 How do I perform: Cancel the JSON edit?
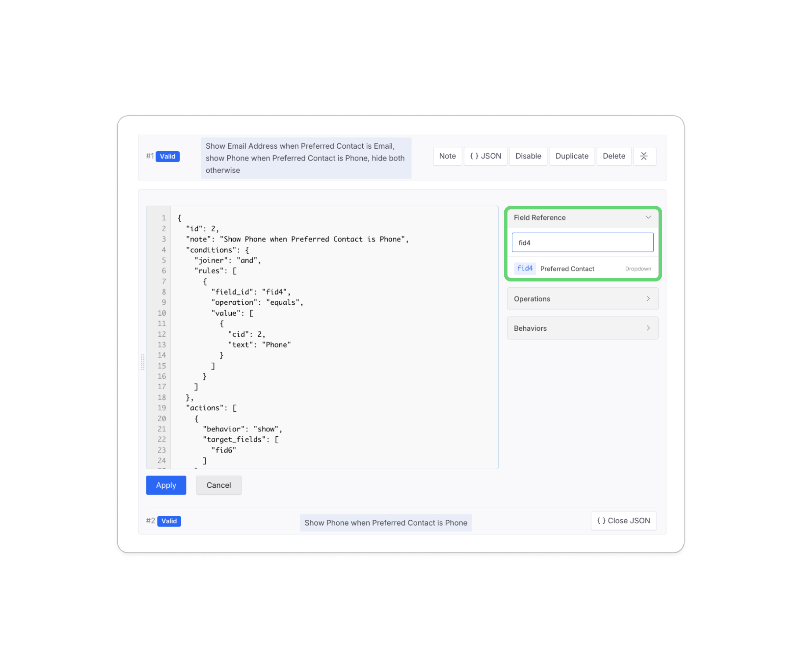pos(219,485)
